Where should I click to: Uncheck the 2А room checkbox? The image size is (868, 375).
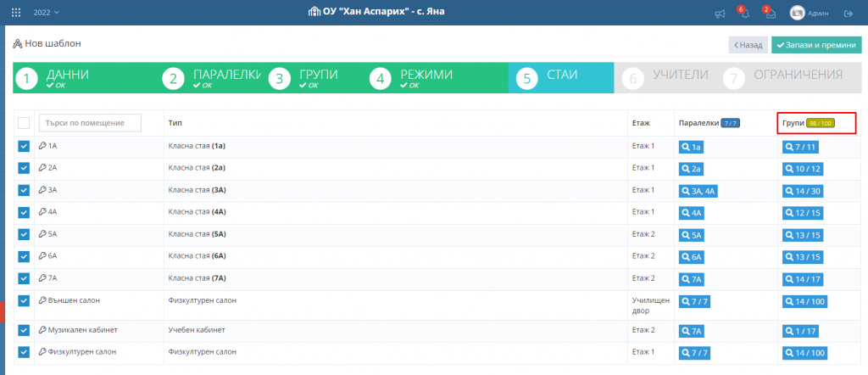(x=24, y=168)
